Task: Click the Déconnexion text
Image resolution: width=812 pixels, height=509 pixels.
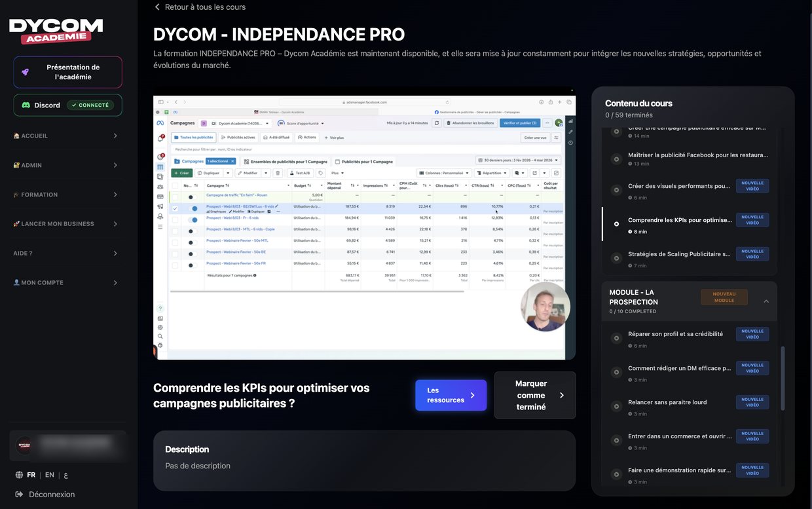Action: tap(52, 495)
